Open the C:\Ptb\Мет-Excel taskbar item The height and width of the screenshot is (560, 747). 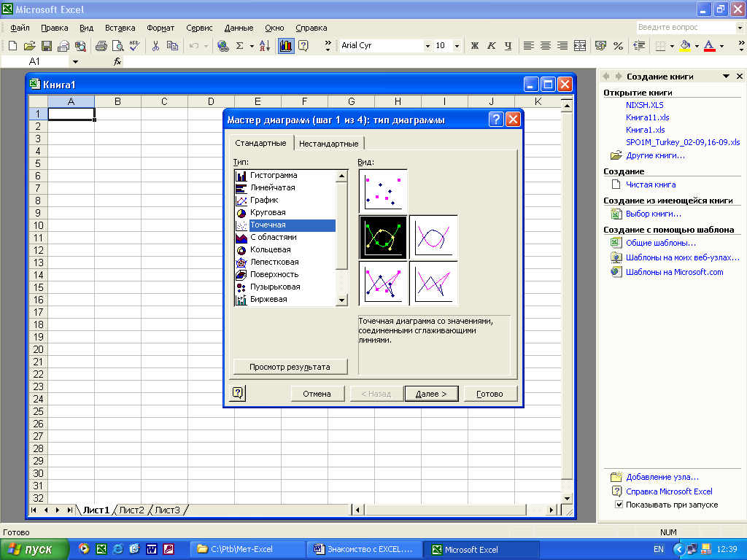click(247, 550)
